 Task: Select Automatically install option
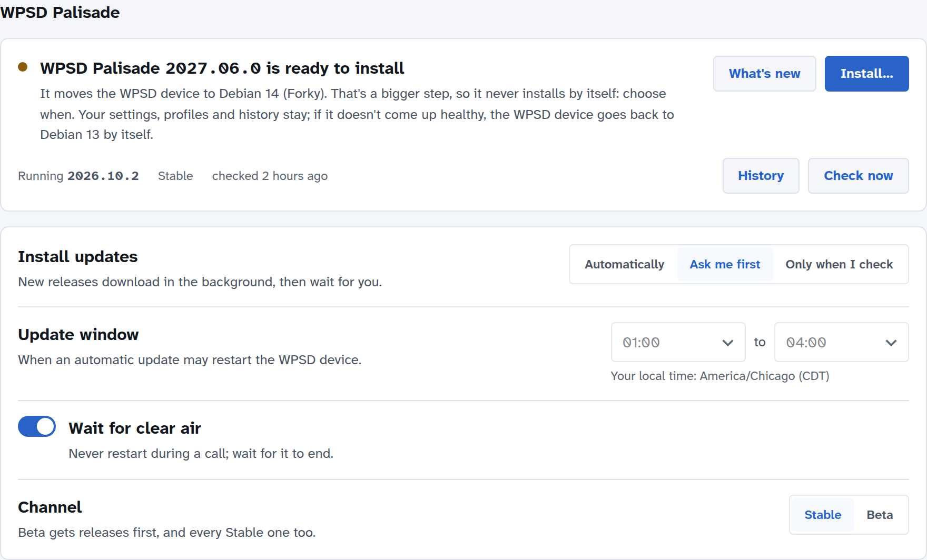click(624, 264)
